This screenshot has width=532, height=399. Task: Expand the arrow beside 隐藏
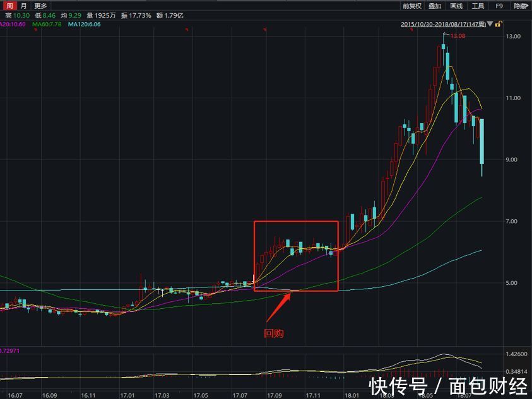(x=529, y=6)
